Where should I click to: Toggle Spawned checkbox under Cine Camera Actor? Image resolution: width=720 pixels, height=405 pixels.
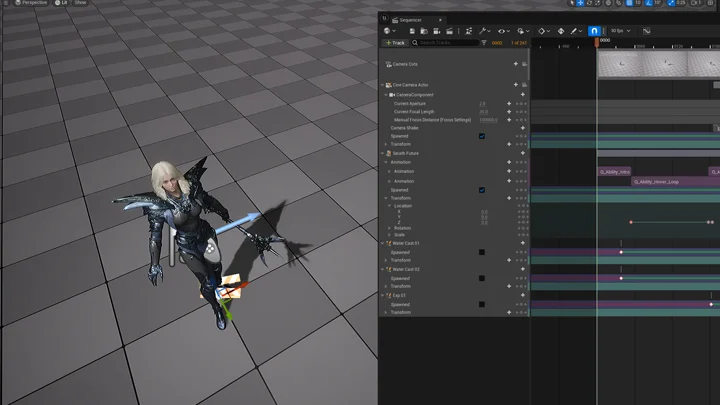tap(482, 136)
